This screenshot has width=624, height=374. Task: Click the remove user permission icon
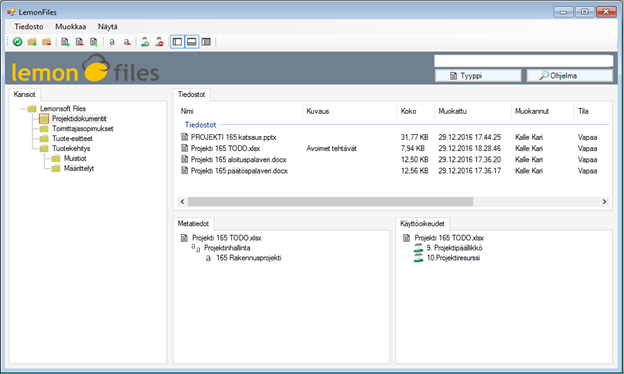160,42
